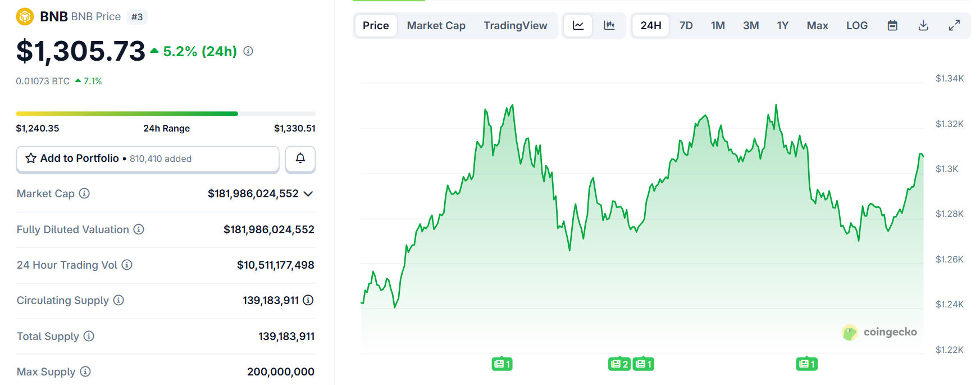Set chart range to 1M
980x385 pixels.
[x=718, y=25]
